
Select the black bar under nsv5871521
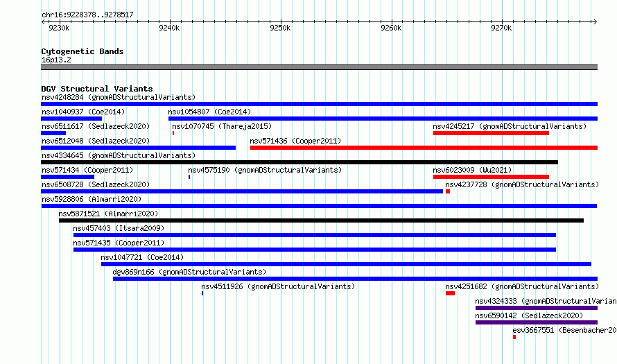pos(321,220)
